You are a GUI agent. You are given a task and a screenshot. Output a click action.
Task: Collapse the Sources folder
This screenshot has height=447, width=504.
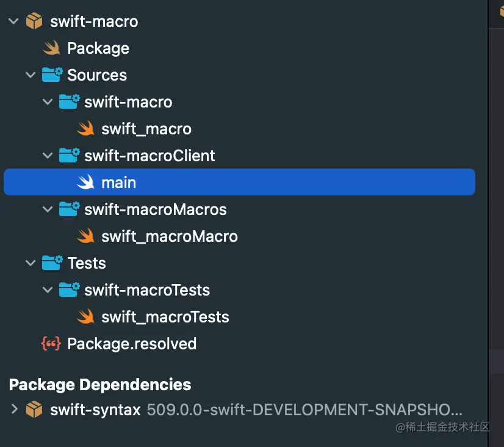[x=31, y=75]
